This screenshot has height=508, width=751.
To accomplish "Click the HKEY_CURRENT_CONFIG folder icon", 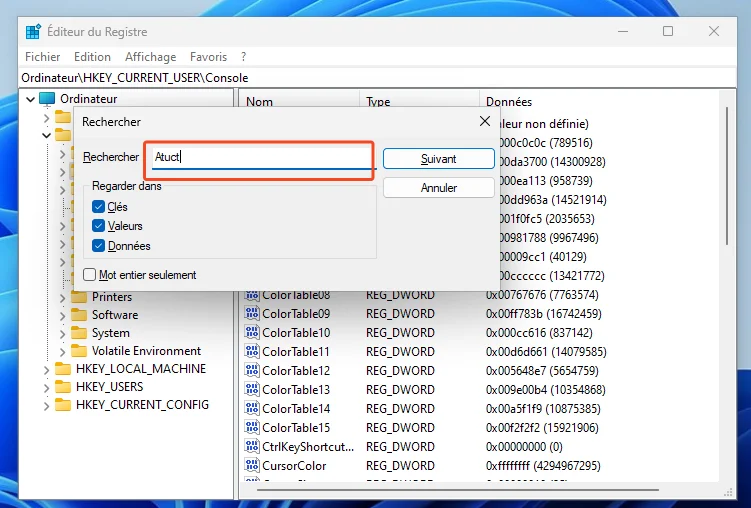I will (63, 405).
